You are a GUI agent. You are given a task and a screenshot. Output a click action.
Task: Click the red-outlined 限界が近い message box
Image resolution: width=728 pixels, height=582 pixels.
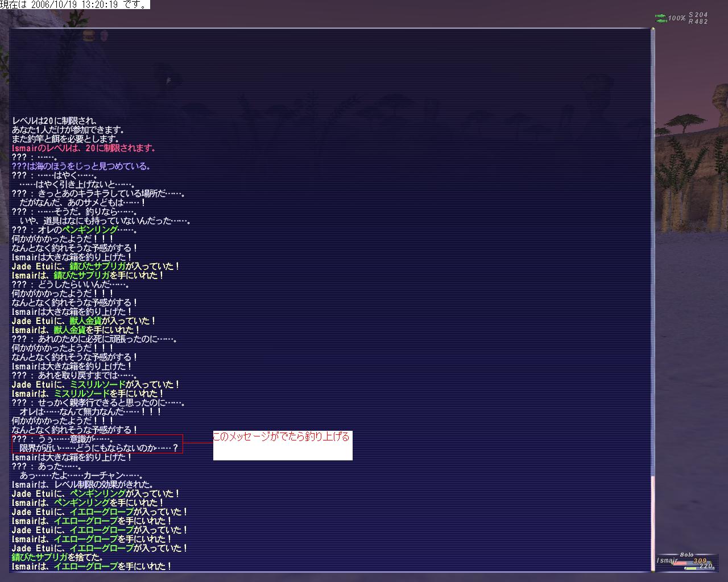click(97, 444)
